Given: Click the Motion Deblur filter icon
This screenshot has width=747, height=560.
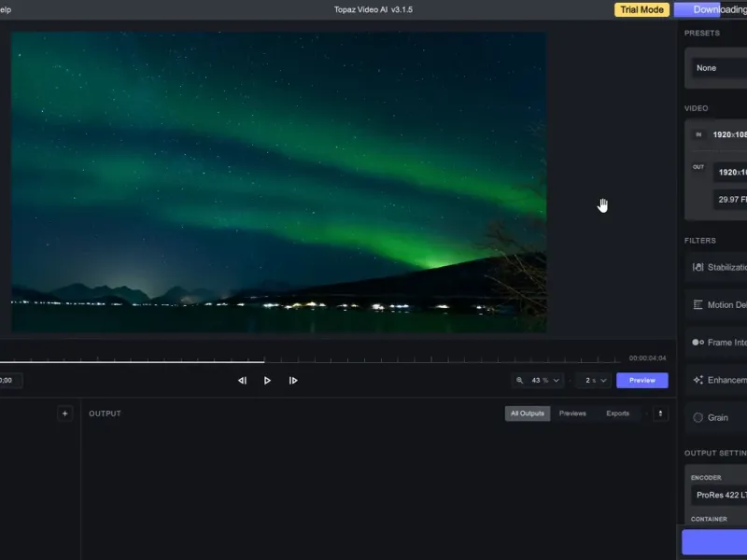Looking at the screenshot, I should tap(698, 305).
